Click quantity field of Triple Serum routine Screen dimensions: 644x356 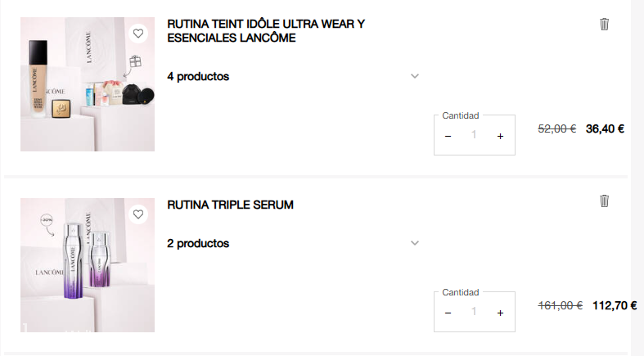474,312
